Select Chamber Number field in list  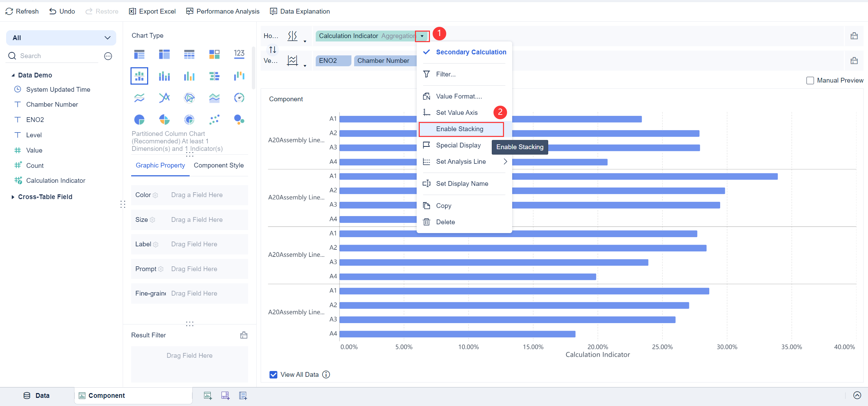click(x=52, y=105)
